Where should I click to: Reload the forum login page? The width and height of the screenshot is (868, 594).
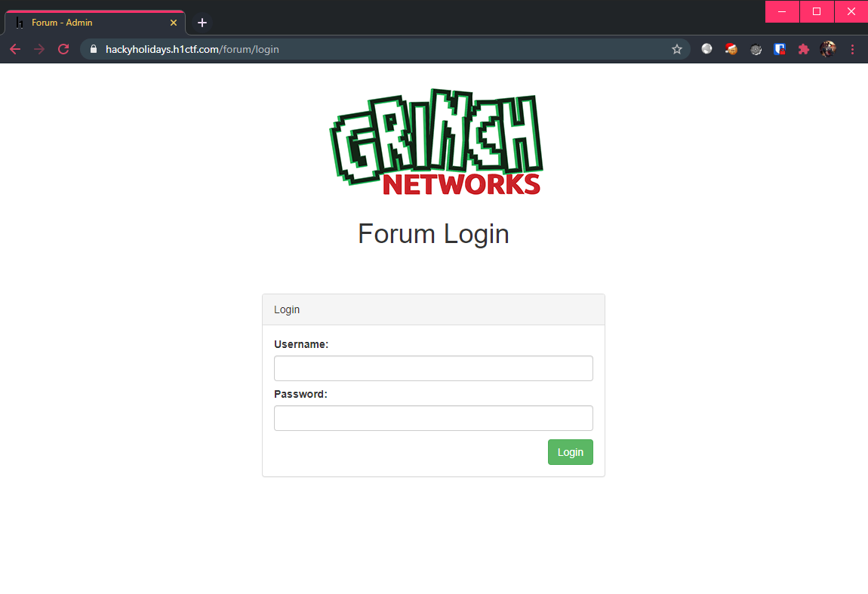[63, 49]
